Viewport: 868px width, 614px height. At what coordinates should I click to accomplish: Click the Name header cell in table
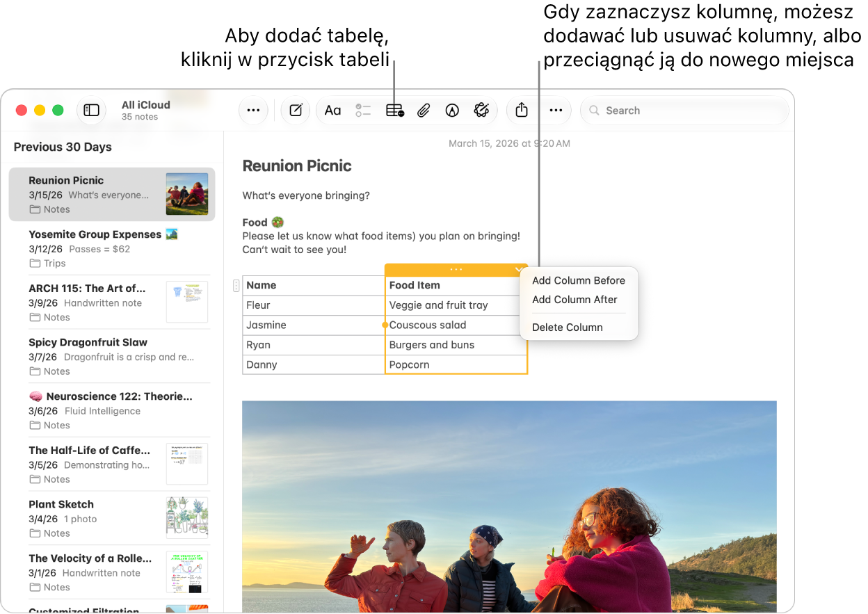point(314,285)
